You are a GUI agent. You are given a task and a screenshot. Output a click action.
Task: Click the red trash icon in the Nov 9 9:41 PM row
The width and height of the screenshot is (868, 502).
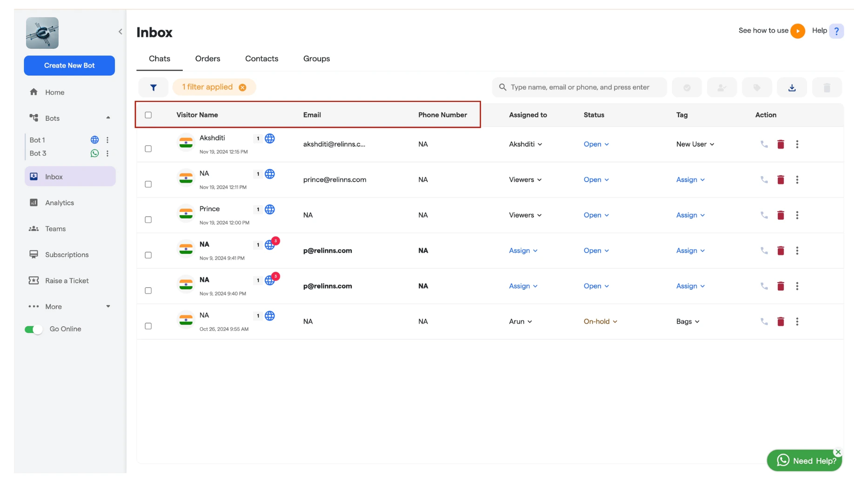tap(781, 251)
